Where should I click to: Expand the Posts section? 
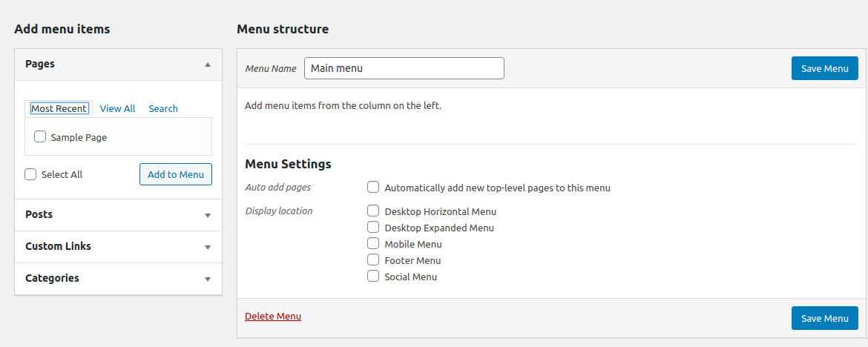point(208,215)
